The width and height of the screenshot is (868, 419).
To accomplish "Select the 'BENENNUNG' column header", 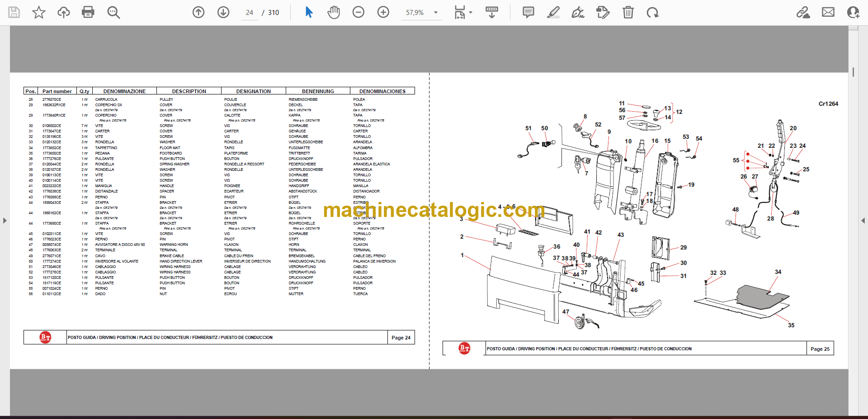I will click(318, 91).
